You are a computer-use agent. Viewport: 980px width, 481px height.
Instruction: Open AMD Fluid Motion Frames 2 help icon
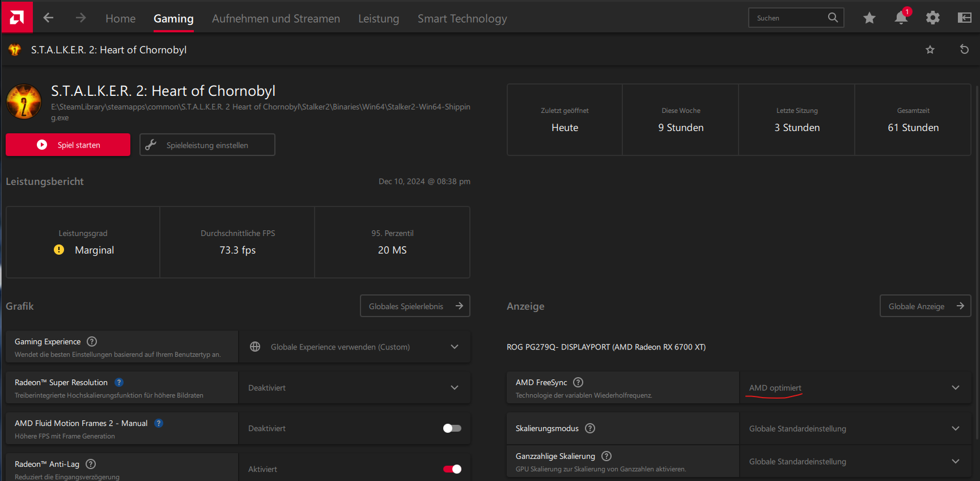[159, 423]
